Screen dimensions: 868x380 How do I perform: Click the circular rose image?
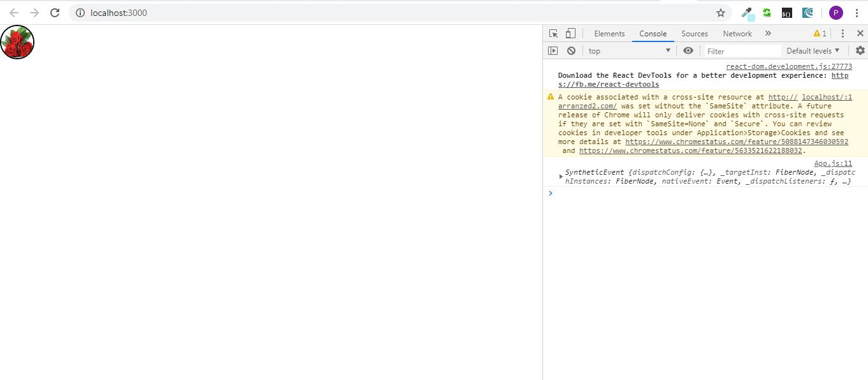pyautogui.click(x=17, y=42)
